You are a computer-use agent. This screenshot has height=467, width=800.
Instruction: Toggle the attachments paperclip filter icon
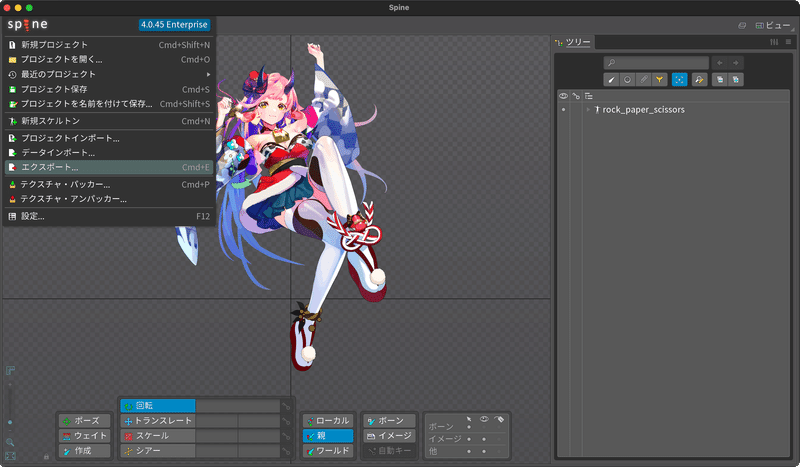pyautogui.click(x=643, y=80)
